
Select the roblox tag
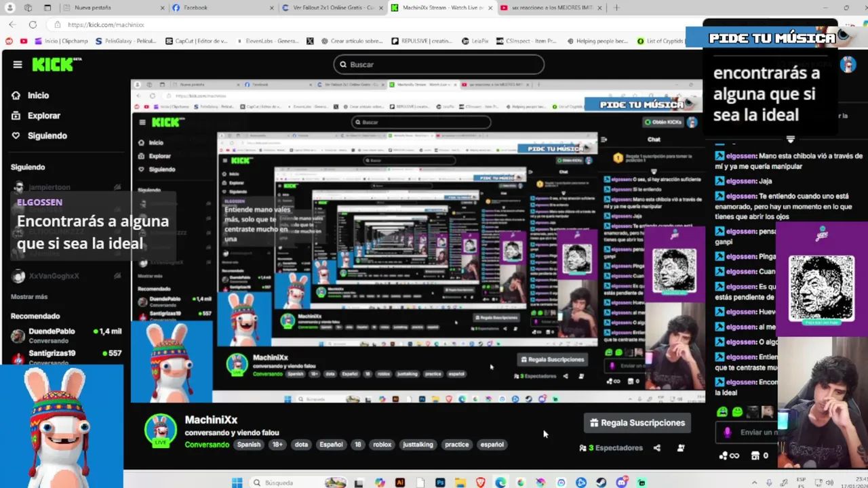pos(382,445)
